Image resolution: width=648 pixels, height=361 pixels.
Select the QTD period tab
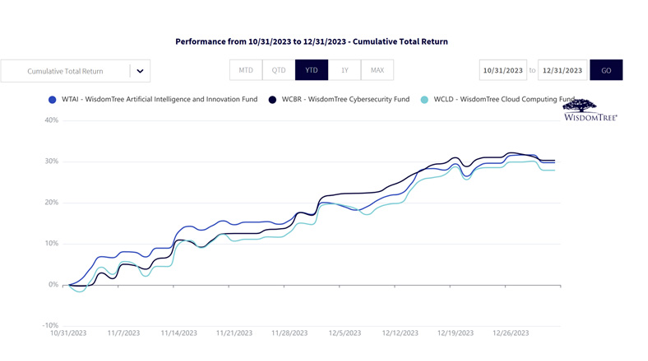[279, 70]
